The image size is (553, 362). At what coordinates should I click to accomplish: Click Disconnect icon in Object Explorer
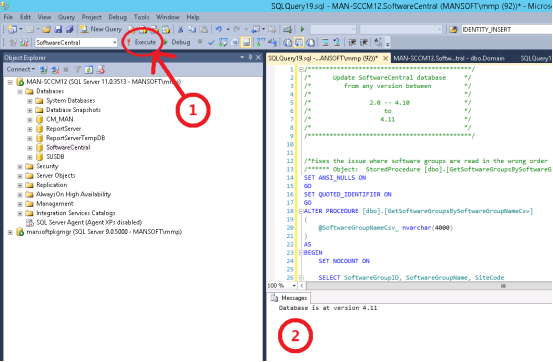pos(55,70)
